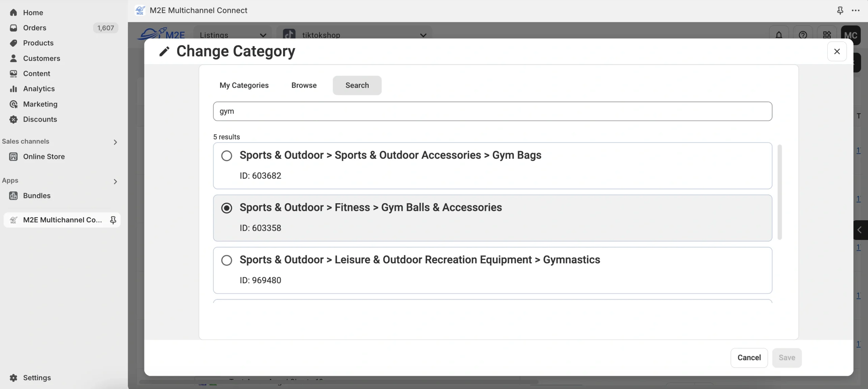Unpin M2E Multichannel app pin icon
Screen dimensions: 868x389
click(113, 220)
